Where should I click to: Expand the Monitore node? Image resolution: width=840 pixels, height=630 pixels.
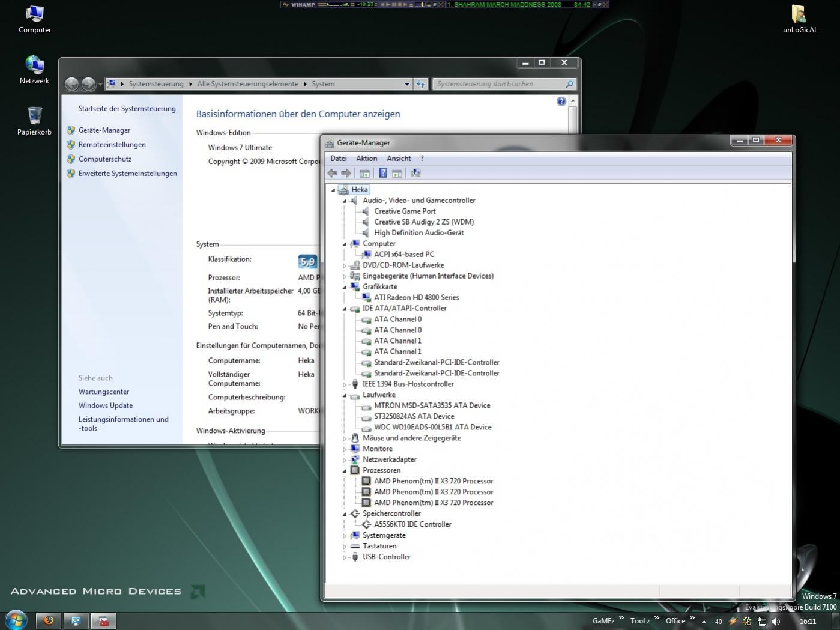345,449
